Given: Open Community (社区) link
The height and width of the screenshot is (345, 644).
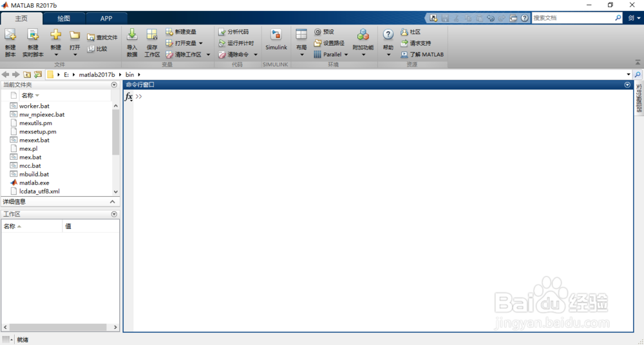Looking at the screenshot, I should click(x=410, y=32).
